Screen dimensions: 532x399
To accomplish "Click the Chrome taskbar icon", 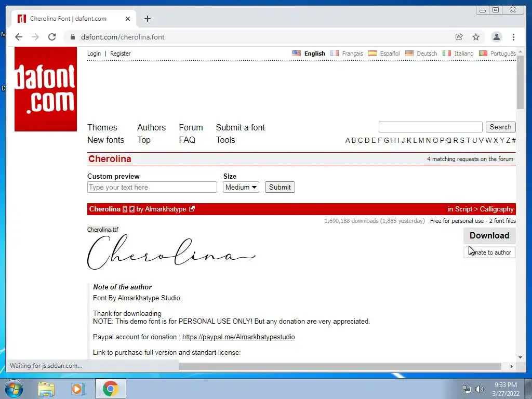I will (111, 389).
